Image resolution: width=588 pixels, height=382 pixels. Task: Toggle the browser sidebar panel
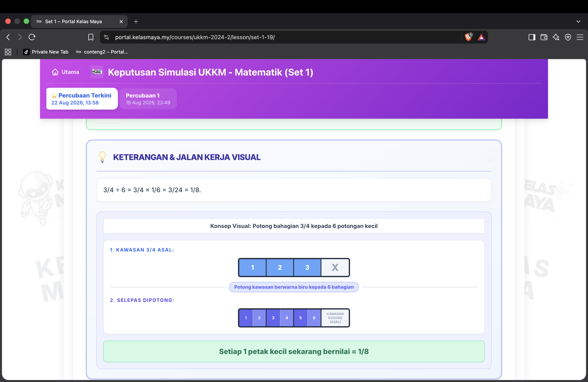[532, 37]
